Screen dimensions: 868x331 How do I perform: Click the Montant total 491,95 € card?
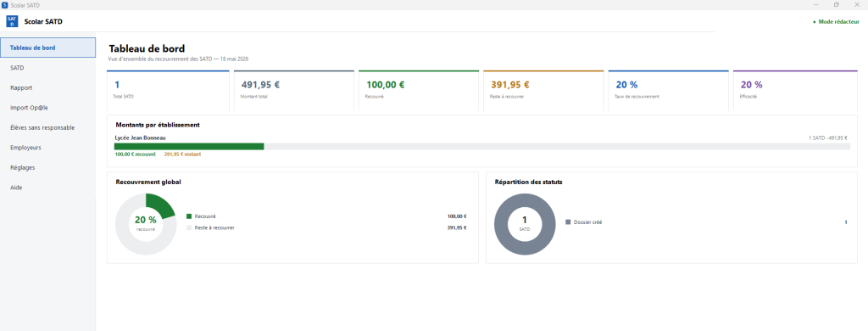point(294,91)
